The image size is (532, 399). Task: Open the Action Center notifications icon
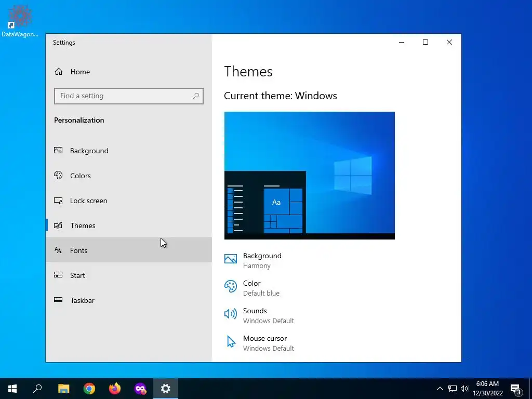[x=516, y=389]
